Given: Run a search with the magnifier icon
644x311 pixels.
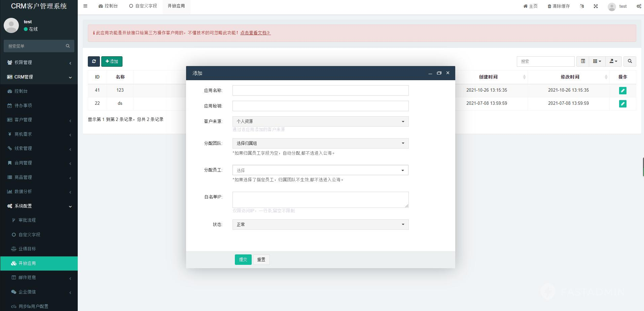Looking at the screenshot, I should click(630, 61).
